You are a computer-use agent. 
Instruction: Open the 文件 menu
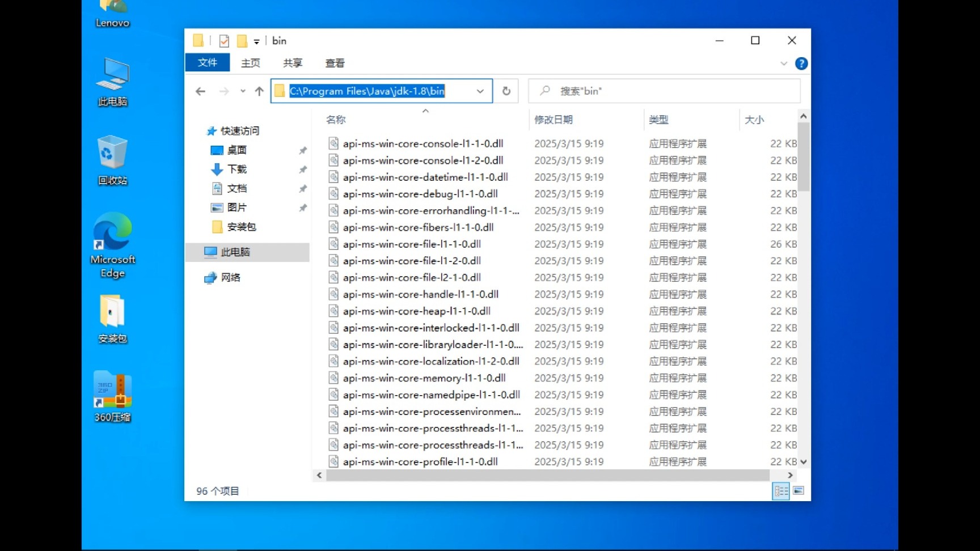[x=208, y=62]
